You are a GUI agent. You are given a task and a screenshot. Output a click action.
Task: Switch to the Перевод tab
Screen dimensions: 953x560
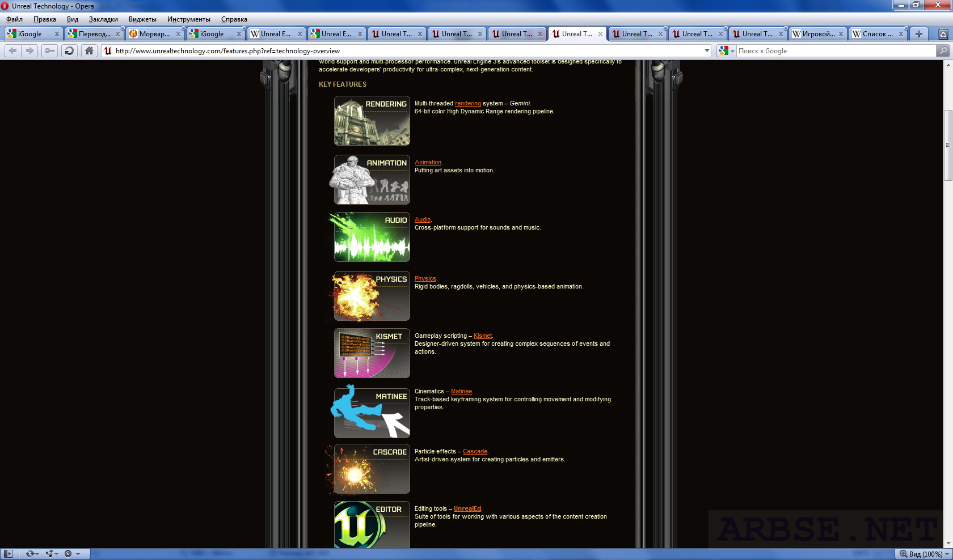tap(94, 34)
